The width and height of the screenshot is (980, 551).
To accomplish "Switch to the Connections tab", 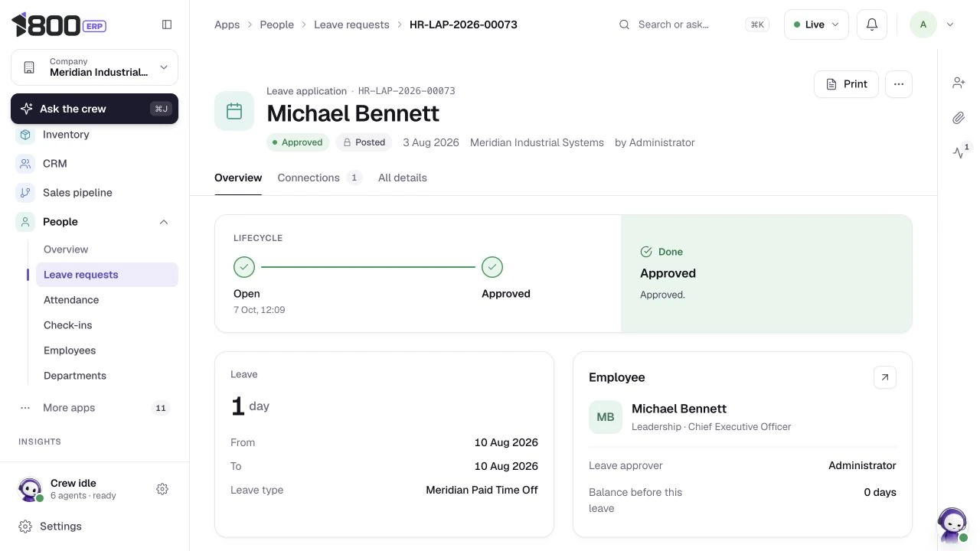I will pos(319,178).
